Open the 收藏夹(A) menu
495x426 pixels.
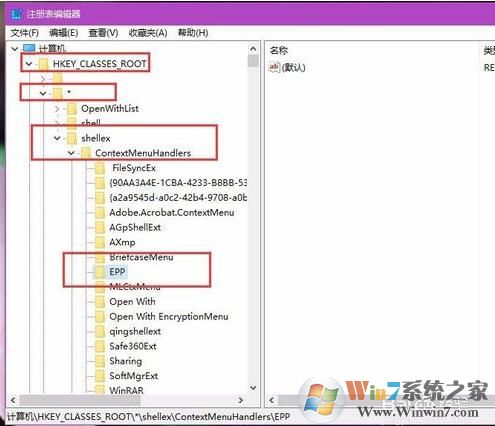tap(148, 33)
